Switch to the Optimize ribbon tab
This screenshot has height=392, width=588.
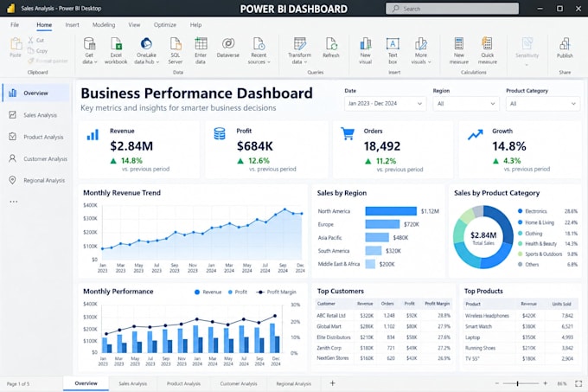(164, 25)
